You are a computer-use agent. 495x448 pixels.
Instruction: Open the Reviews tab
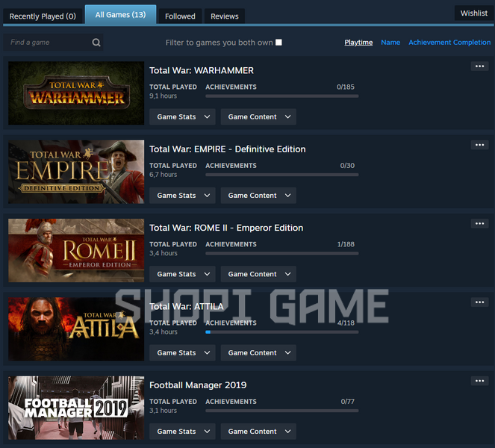point(225,16)
